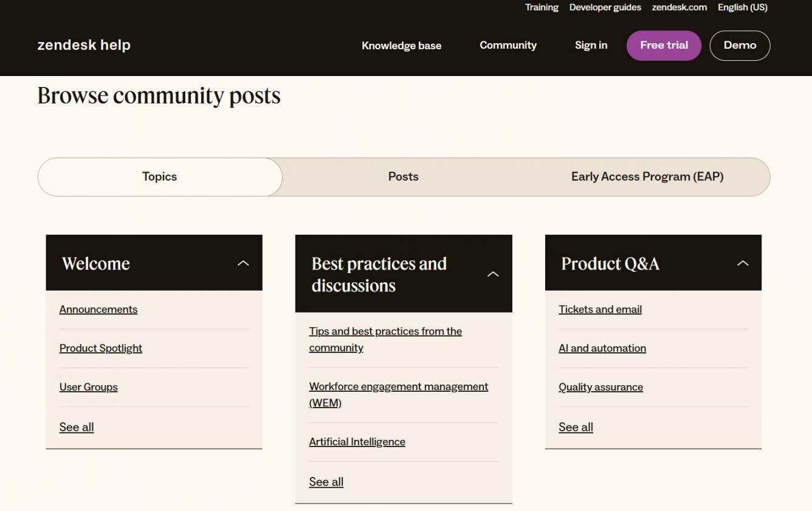The width and height of the screenshot is (812, 511).
Task: Open the Community navigation item
Action: tap(508, 45)
